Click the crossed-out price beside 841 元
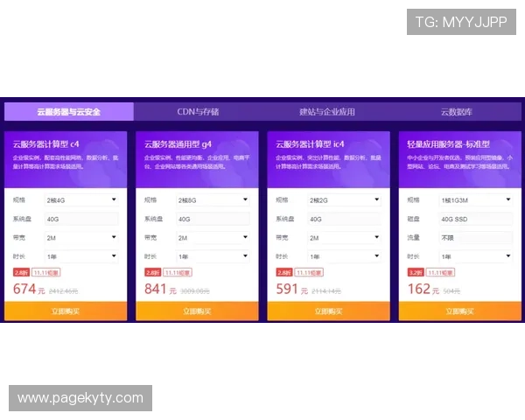The image size is (525, 420). point(195,291)
